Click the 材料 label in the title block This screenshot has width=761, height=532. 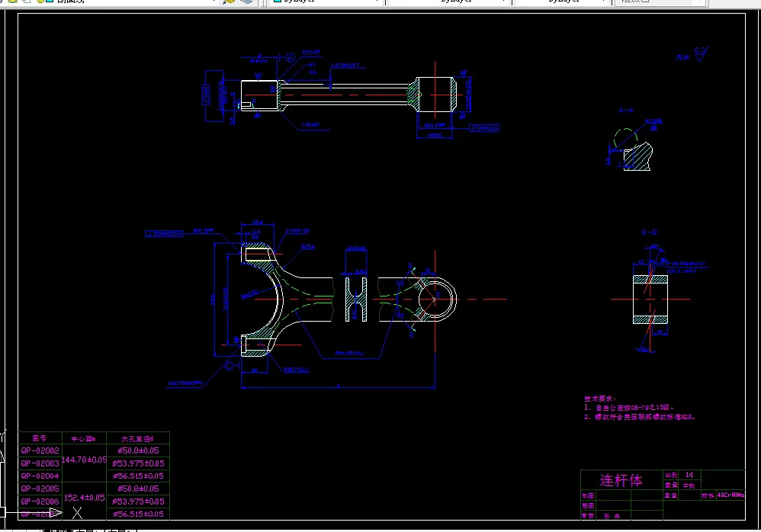pyautogui.click(x=708, y=495)
